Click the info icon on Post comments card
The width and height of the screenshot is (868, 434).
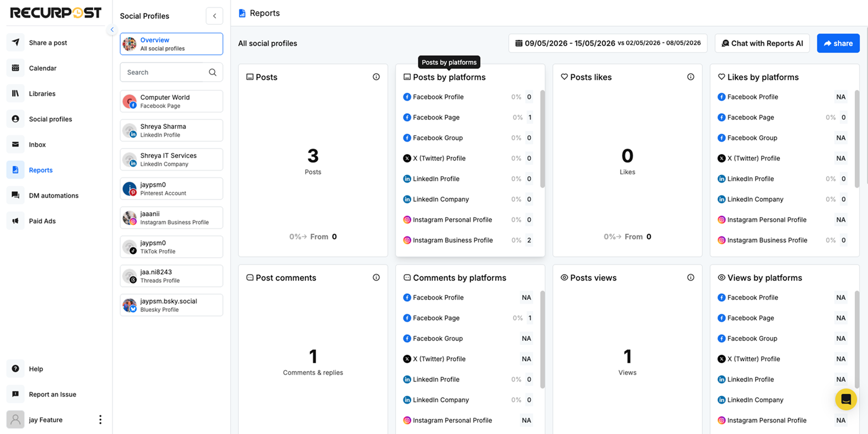coord(376,278)
